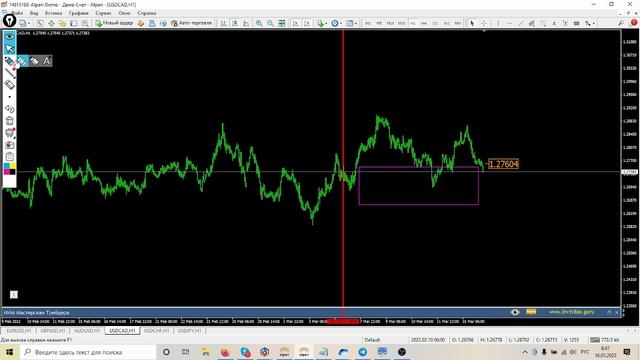
Task: Open the Справка menu
Action: [147, 13]
